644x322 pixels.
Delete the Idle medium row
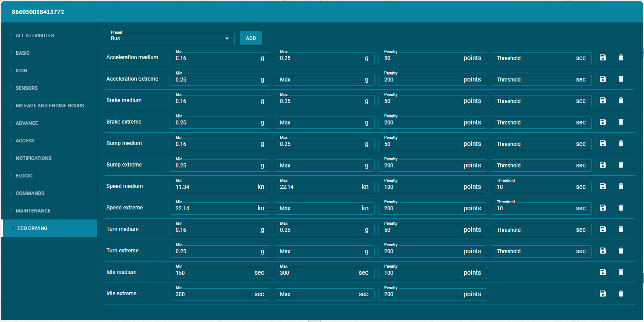(x=621, y=272)
